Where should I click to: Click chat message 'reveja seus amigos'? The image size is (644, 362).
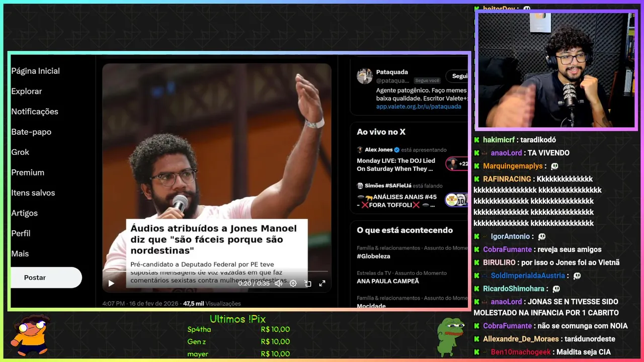coord(570,249)
